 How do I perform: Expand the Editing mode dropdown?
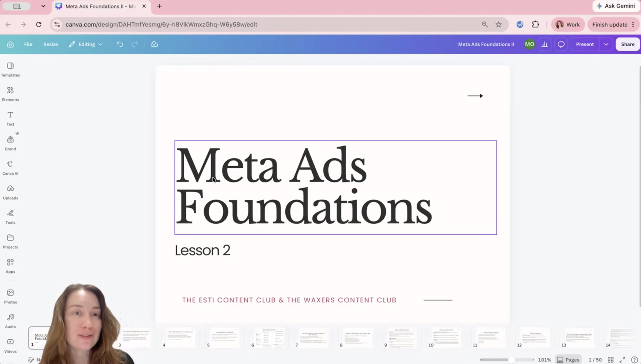[86, 44]
